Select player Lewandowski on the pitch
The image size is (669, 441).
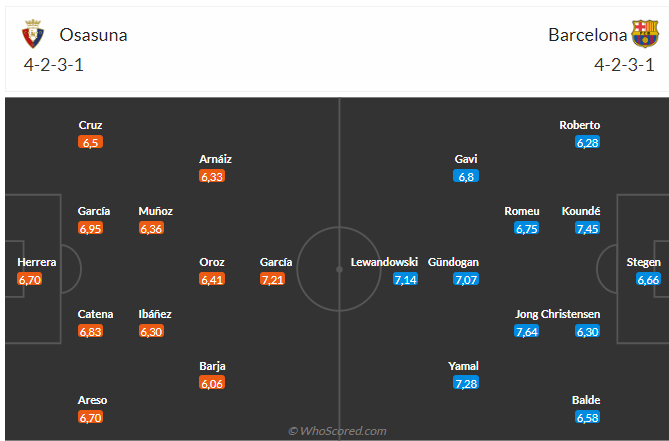pyautogui.click(x=384, y=262)
